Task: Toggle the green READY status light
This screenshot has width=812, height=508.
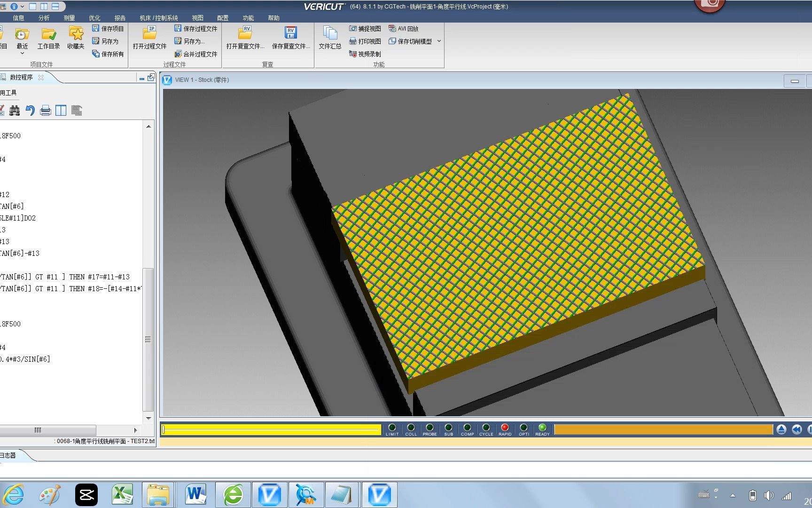Action: tap(542, 428)
